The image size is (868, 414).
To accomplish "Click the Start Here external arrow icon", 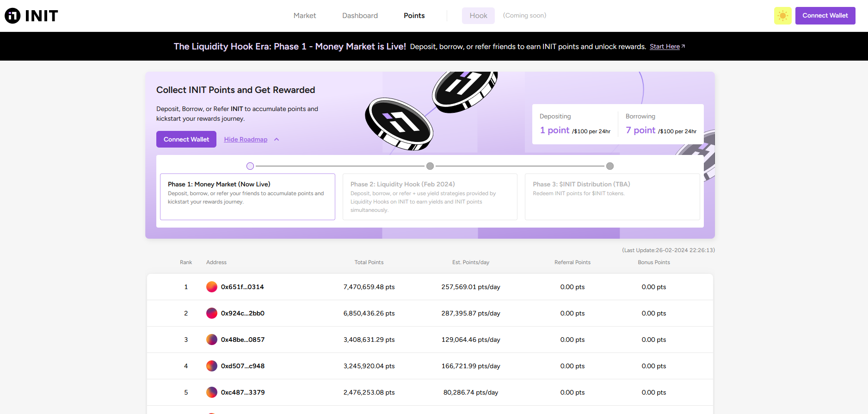I will (x=683, y=46).
